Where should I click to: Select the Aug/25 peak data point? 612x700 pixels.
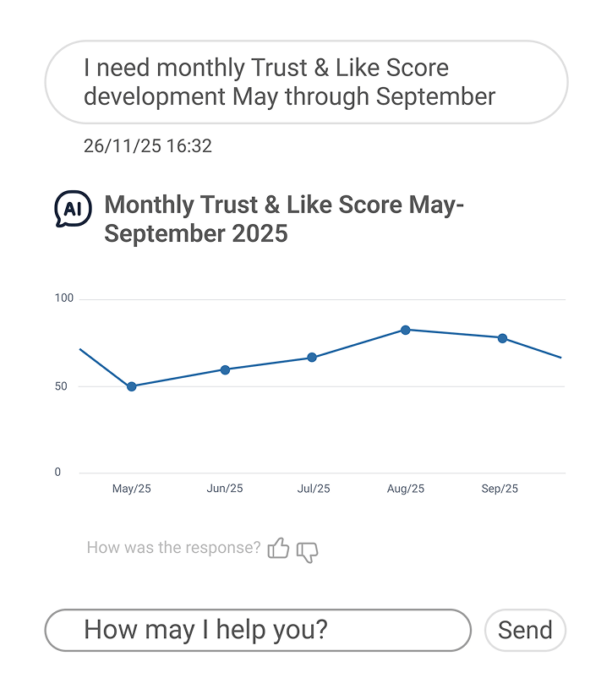[x=407, y=330]
